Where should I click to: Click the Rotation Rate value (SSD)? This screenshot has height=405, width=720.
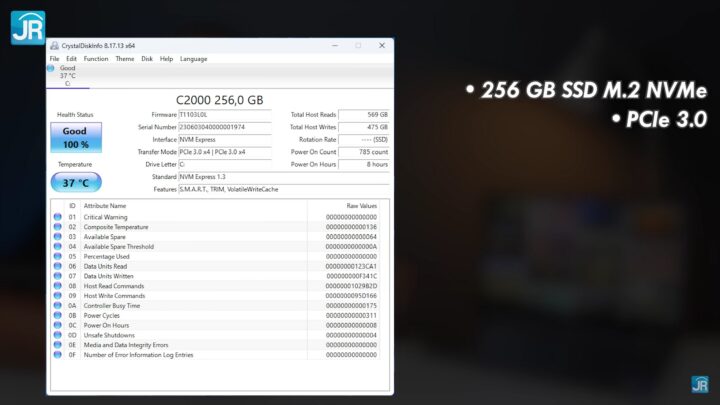point(364,140)
